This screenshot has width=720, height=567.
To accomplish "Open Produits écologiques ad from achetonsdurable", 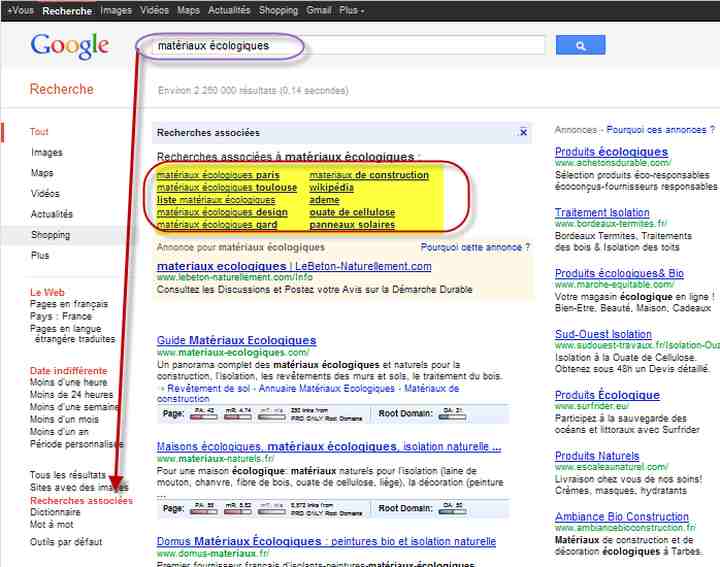I will coord(611,152).
